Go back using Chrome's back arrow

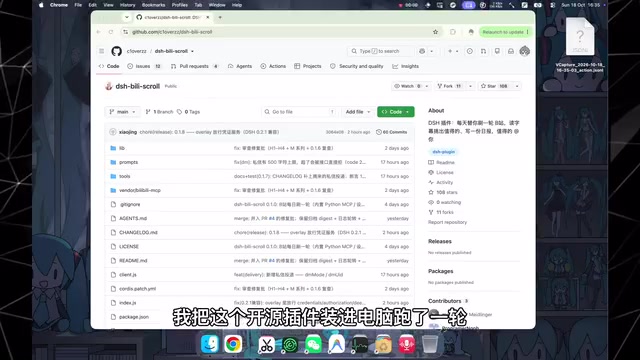pos(98,32)
